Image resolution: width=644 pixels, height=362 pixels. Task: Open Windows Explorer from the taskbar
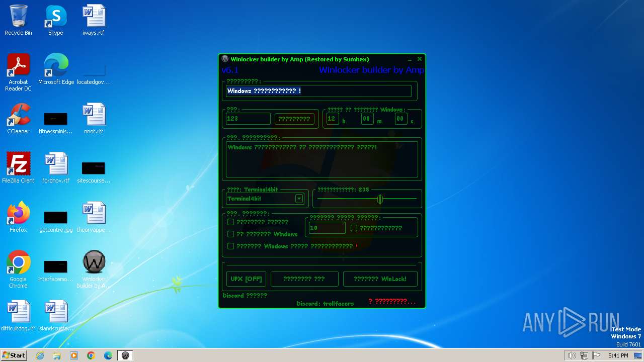coord(57,355)
